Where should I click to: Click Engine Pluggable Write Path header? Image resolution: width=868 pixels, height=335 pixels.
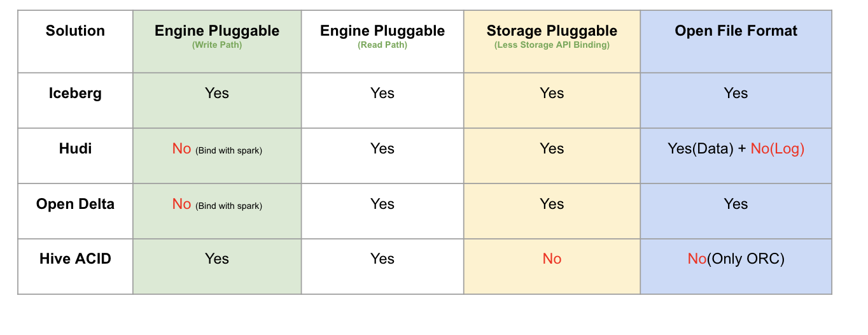[x=217, y=36]
